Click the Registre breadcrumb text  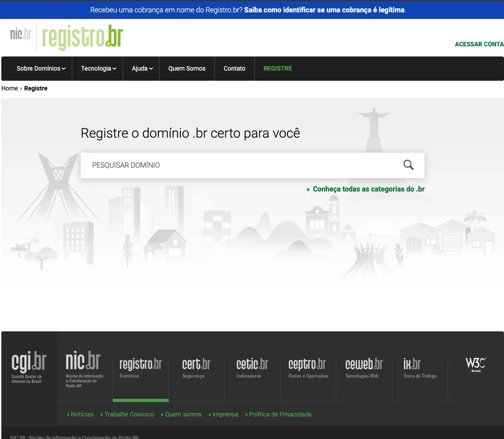(36, 88)
